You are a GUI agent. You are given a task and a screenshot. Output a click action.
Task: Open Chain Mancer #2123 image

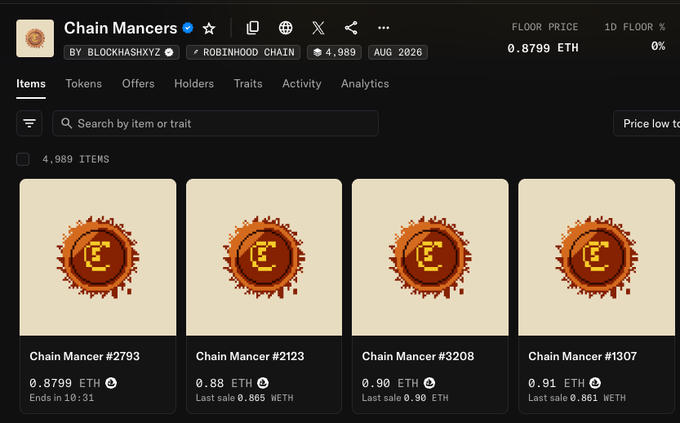coord(264,257)
